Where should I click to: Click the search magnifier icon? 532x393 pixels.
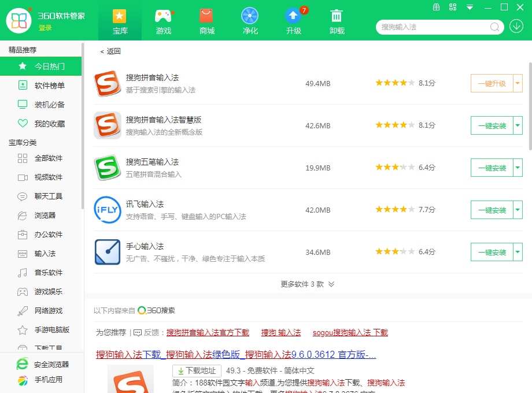494,27
